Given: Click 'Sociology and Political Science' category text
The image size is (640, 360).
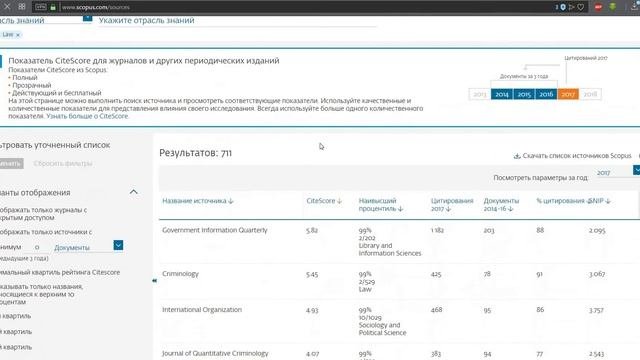Looking at the screenshot, I should click(382, 329).
